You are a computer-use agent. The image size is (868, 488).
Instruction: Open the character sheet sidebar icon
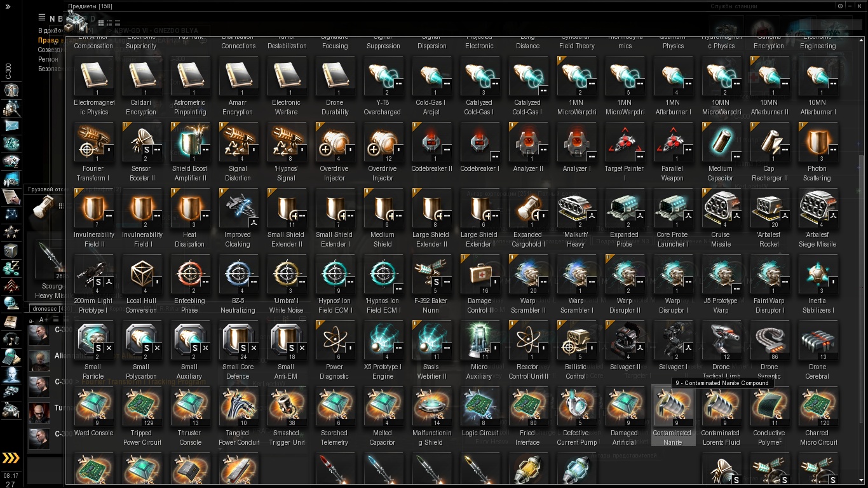11,90
